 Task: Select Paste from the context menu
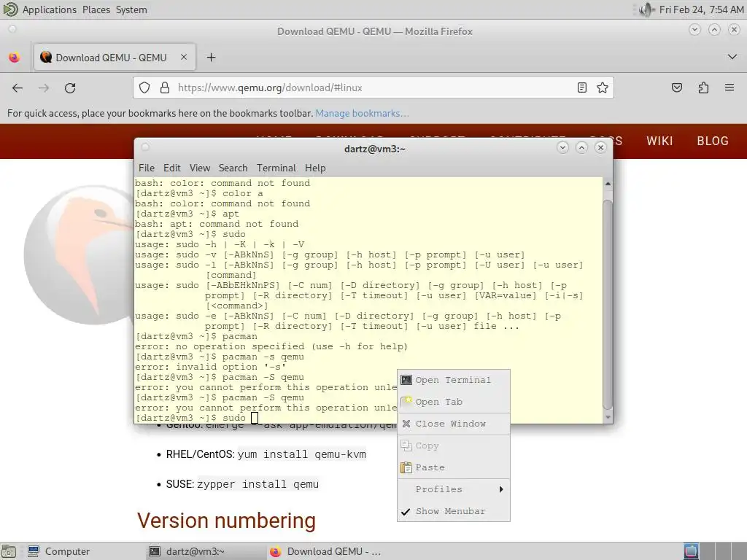(x=454, y=467)
